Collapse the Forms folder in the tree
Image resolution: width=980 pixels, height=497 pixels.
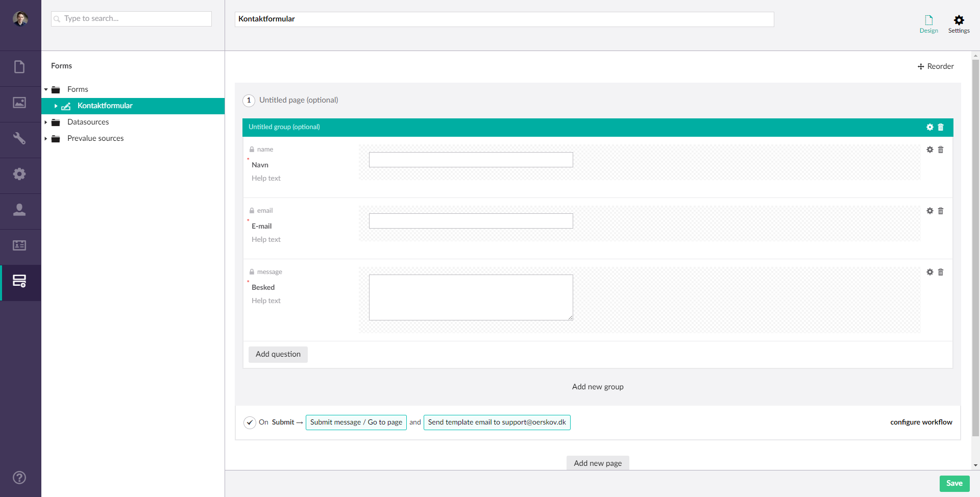pos(46,89)
